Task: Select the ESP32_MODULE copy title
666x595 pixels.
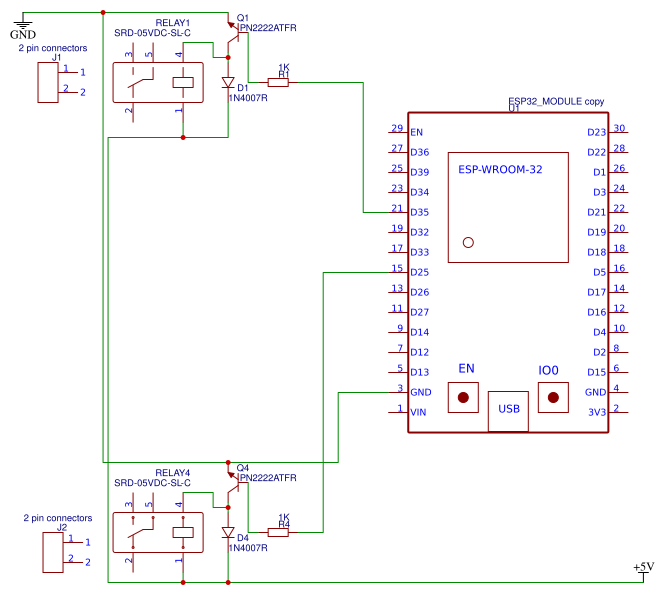Action: tap(556, 102)
